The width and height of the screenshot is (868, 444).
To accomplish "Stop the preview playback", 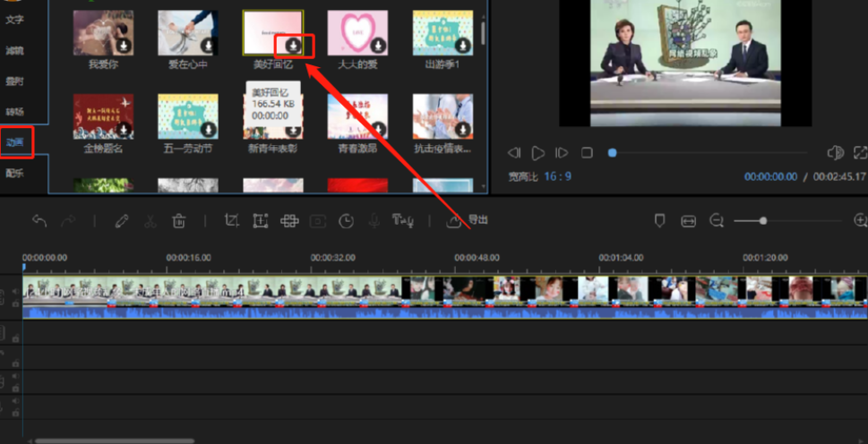I will click(x=588, y=152).
